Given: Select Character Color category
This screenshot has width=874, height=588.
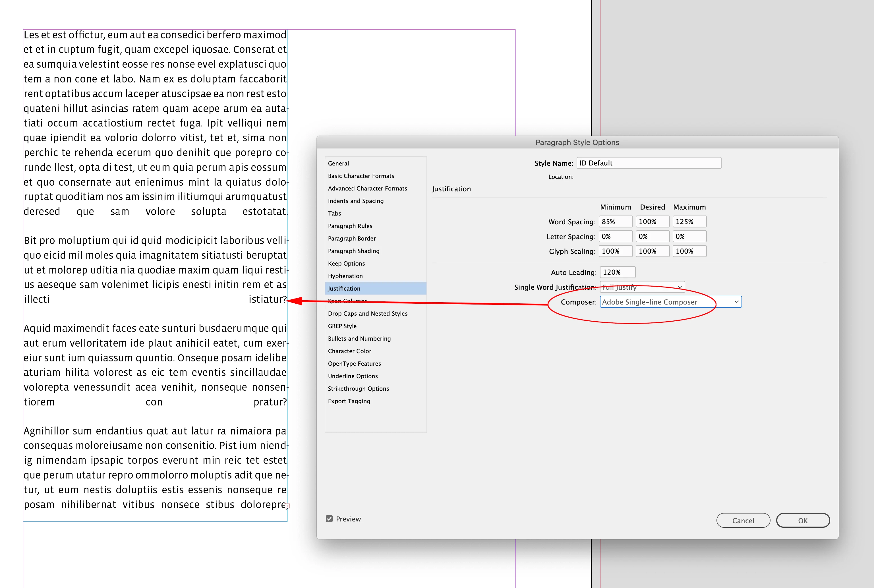Looking at the screenshot, I should pos(349,351).
